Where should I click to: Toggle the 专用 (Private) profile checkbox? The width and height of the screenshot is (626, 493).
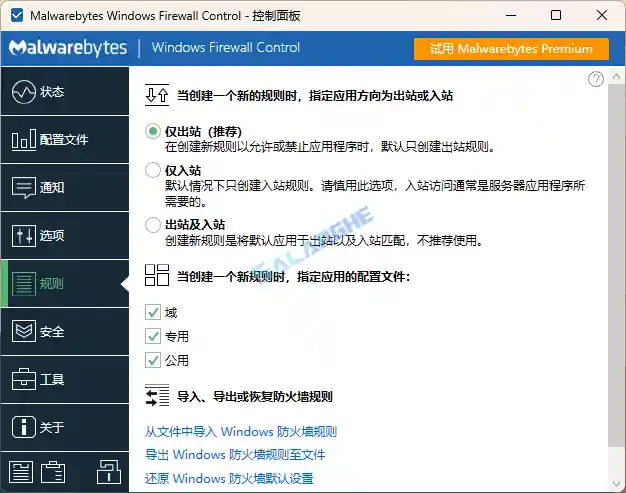153,336
